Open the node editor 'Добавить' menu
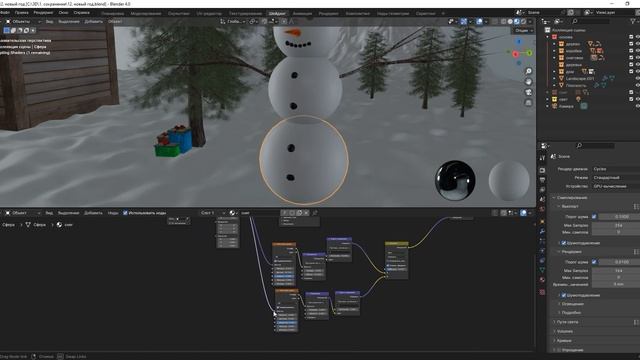 (x=93, y=213)
